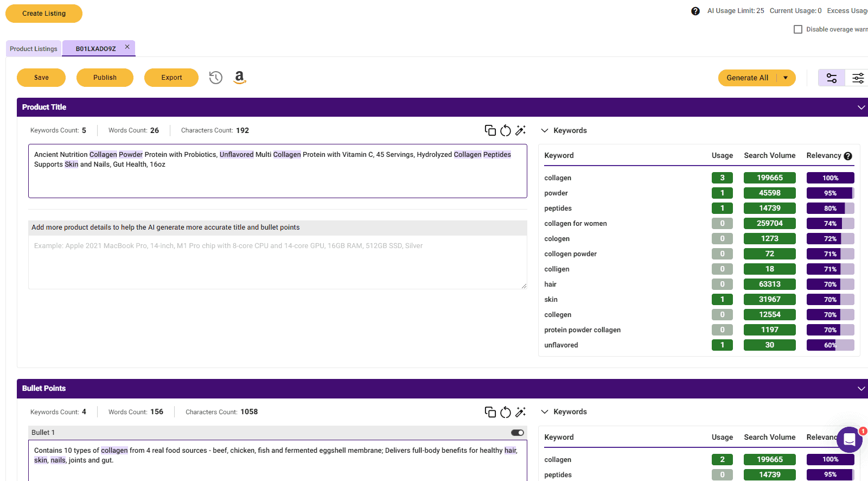
Task: Click the Export button
Action: tap(171, 78)
